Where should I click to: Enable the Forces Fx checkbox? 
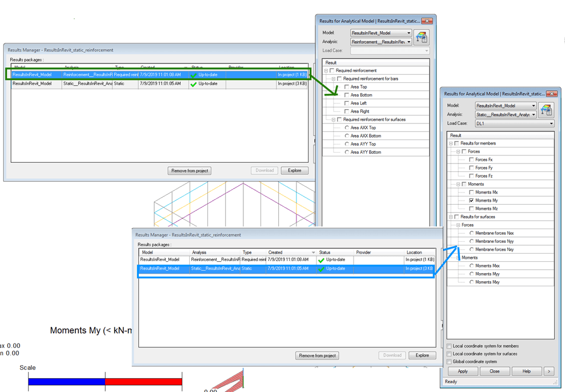471,160
